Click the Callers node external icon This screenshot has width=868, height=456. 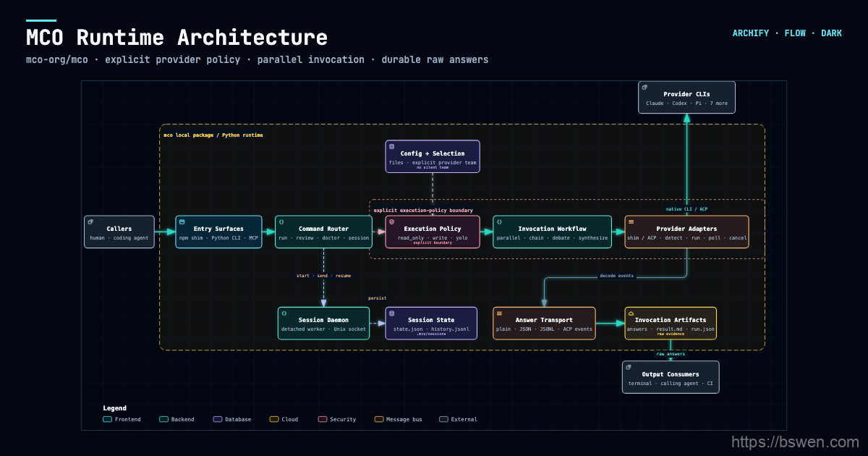tap(90, 221)
